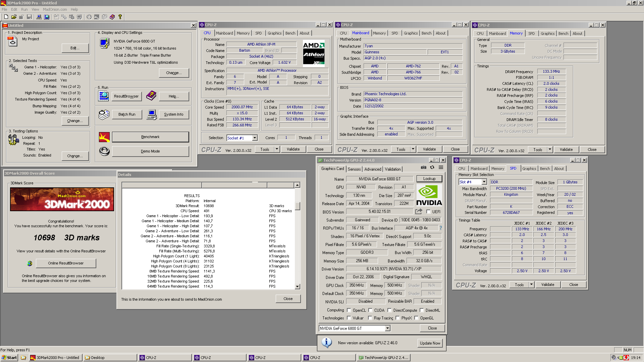Switch to the Advanced tab in GPU-Z
Screen dimensions: 644x362
[373, 169]
